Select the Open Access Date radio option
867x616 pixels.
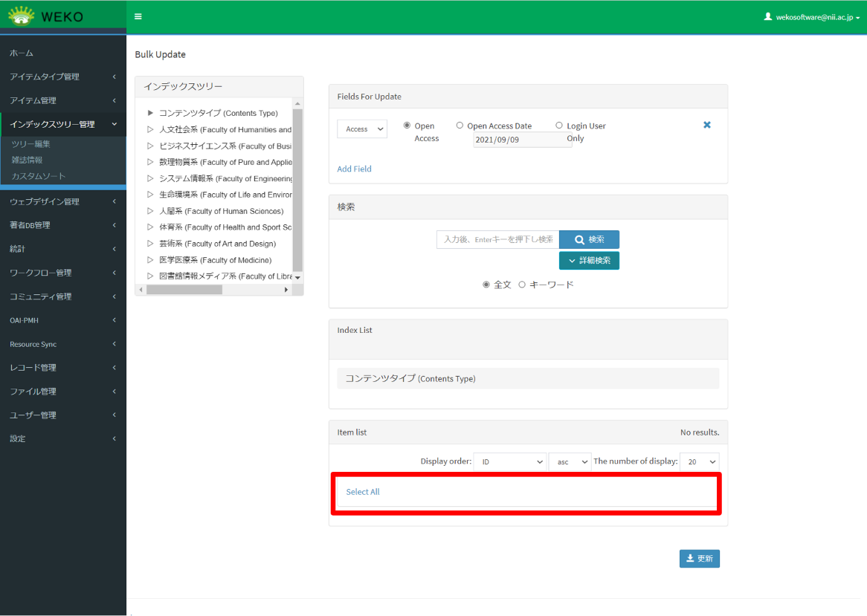460,126
